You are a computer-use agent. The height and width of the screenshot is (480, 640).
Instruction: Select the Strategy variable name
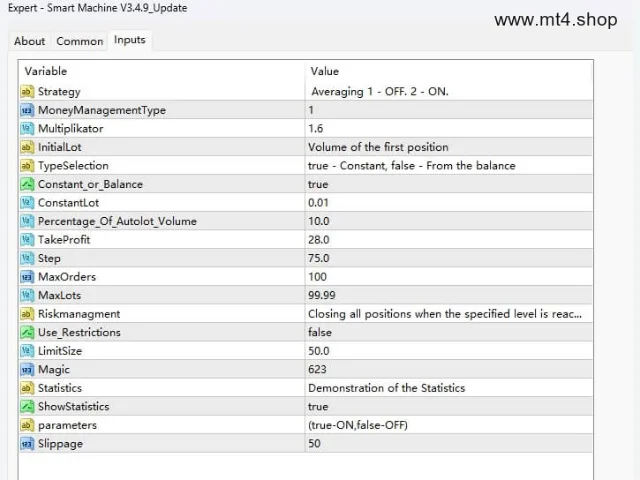coord(59,92)
